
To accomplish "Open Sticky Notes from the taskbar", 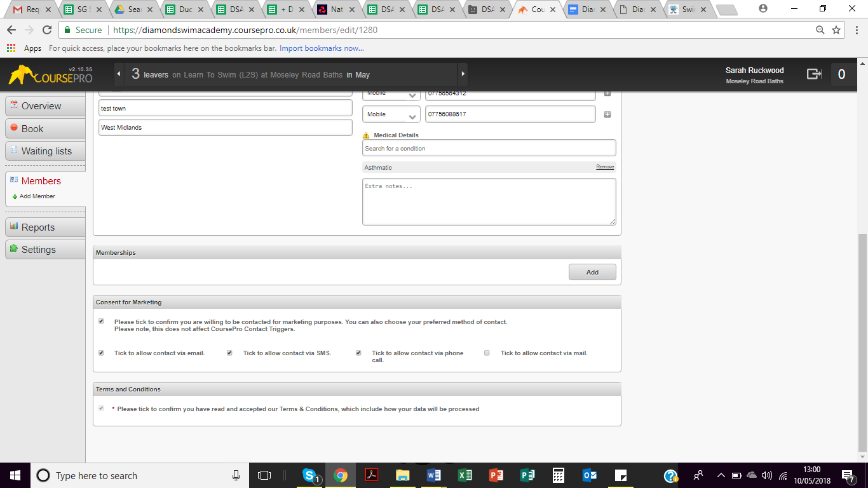I will click(621, 475).
